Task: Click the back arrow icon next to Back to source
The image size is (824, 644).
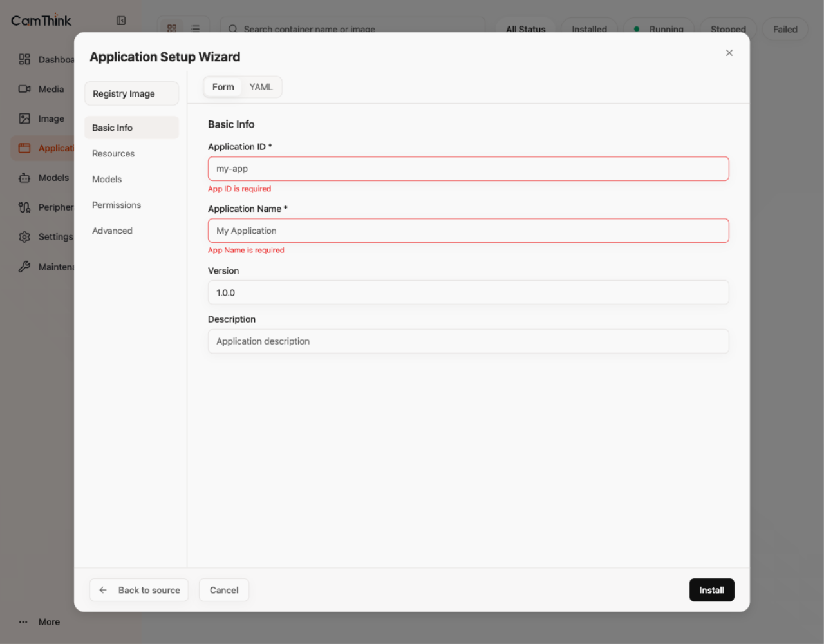Action: coord(103,590)
